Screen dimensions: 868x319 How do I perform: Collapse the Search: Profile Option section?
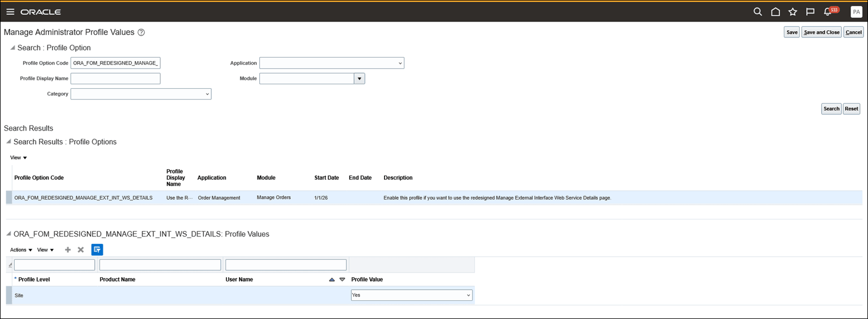point(12,48)
